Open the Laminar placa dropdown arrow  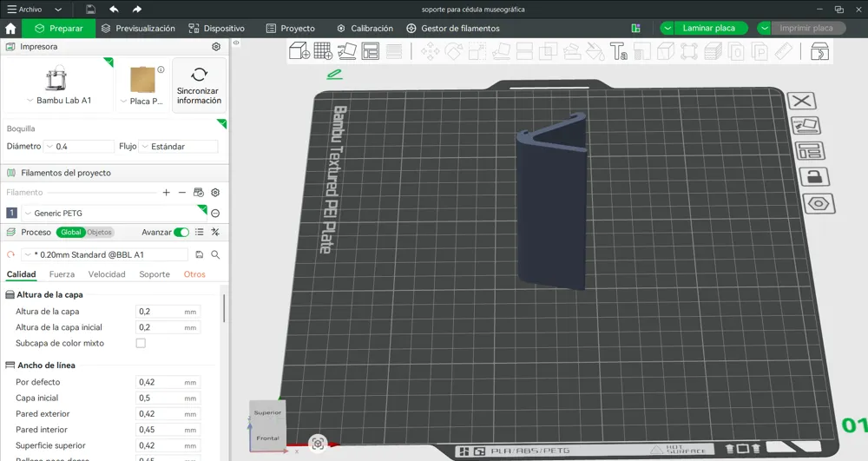[x=667, y=29]
